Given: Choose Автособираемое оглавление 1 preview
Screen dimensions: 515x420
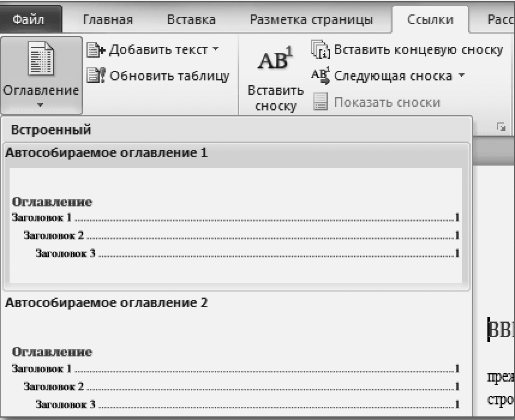Looking at the screenshot, I should (x=236, y=225).
